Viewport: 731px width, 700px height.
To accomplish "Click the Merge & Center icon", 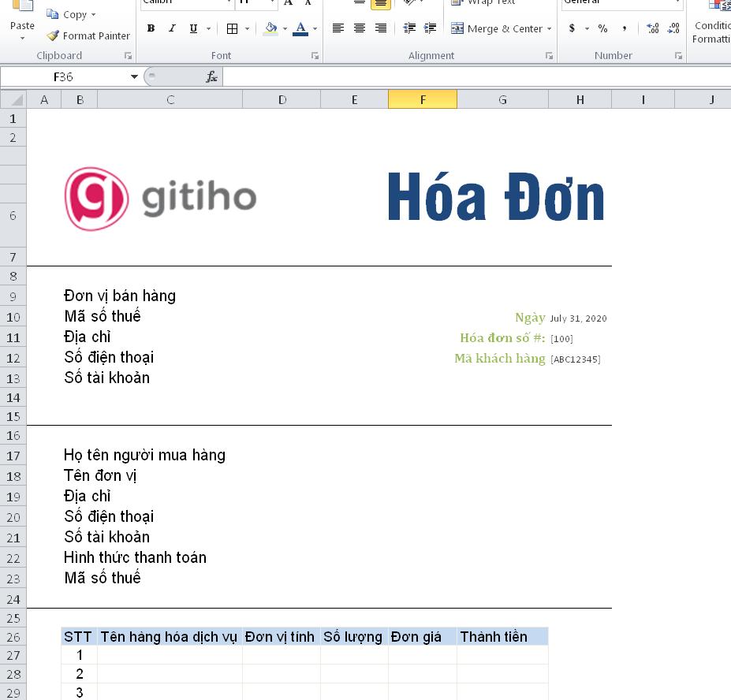I will (x=457, y=28).
